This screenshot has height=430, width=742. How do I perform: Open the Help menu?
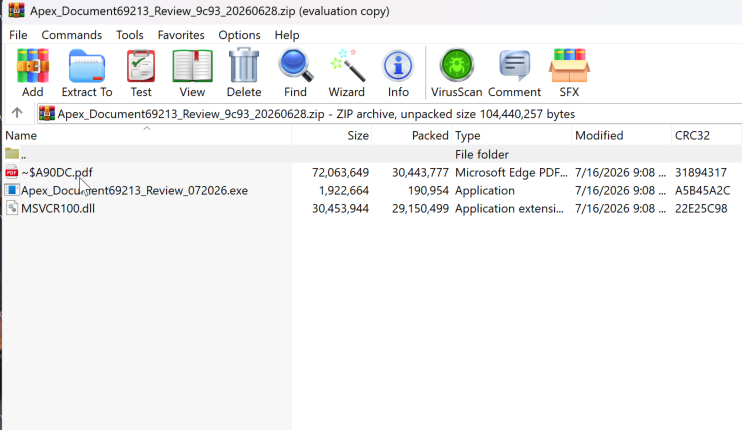coord(287,35)
